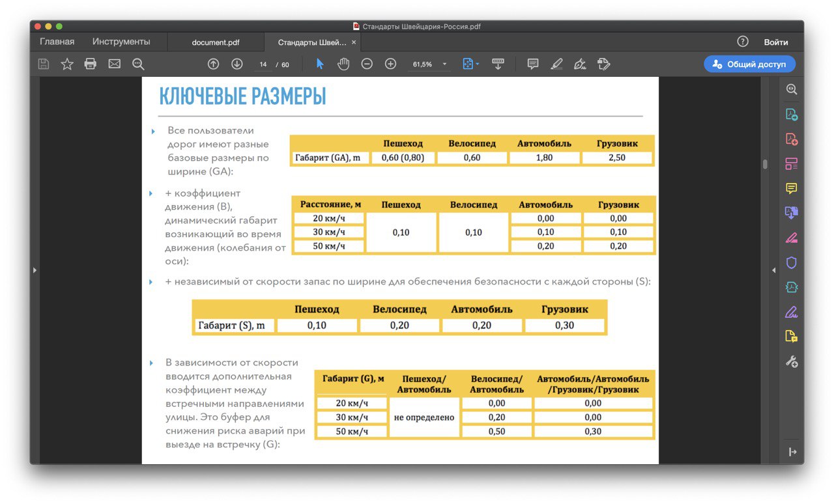Open help question mark icon
The width and height of the screenshot is (834, 504).
[x=743, y=42]
